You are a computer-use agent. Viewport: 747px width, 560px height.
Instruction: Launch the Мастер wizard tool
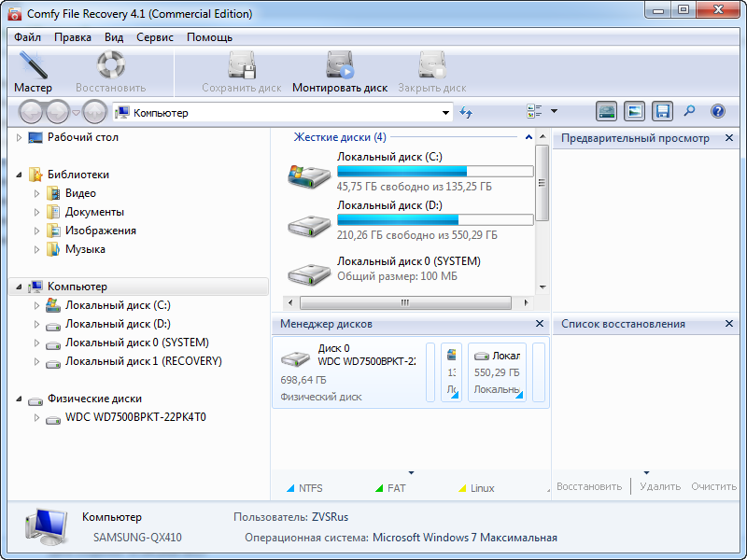point(33,72)
